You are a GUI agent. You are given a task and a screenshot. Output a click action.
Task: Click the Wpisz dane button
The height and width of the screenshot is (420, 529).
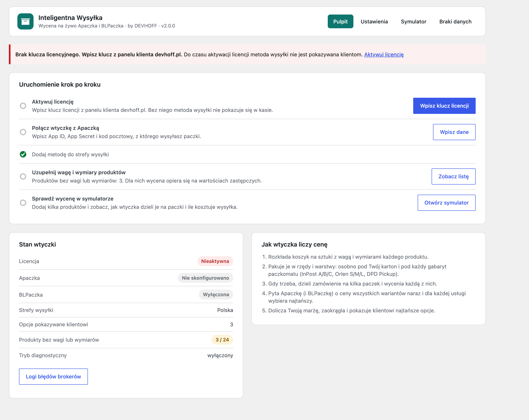tap(454, 132)
